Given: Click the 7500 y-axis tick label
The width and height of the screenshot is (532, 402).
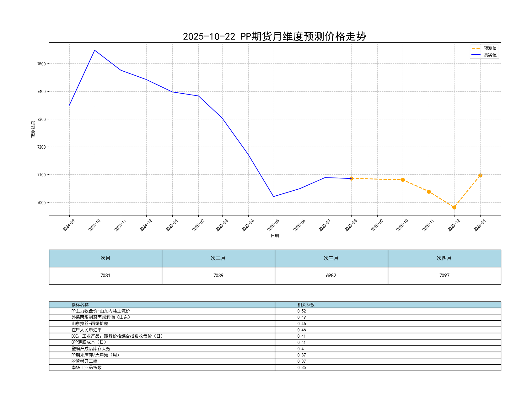Looking at the screenshot, I should point(41,64).
